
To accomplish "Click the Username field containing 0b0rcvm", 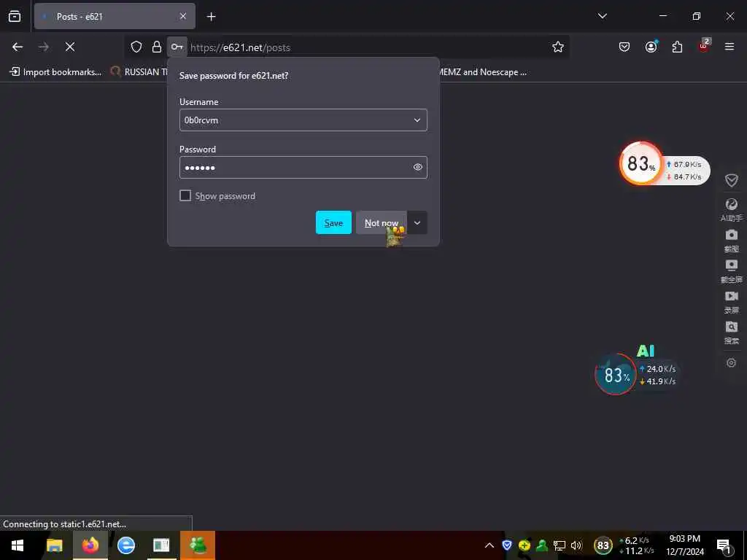I will (303, 120).
